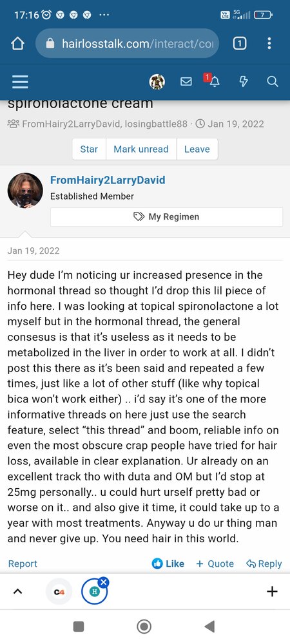The width and height of the screenshot is (290, 644).
Task: Open the hamburger navigation menu
Action: [20, 82]
